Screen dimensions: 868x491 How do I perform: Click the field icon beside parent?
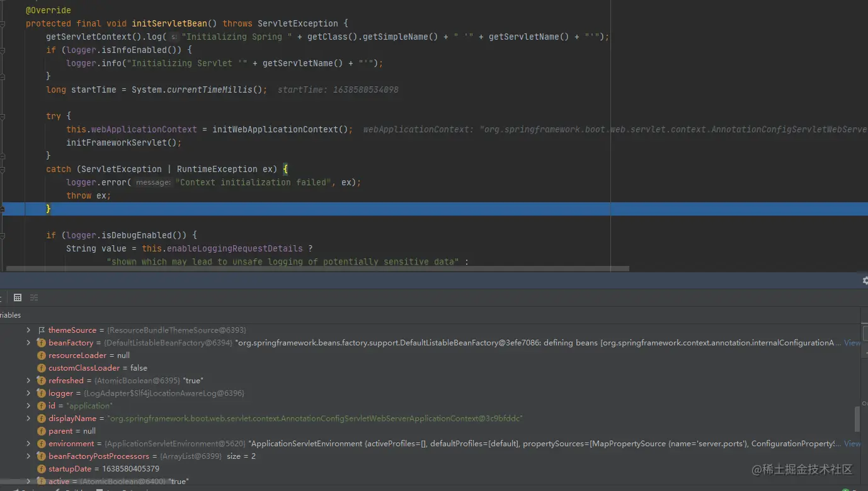(x=42, y=431)
